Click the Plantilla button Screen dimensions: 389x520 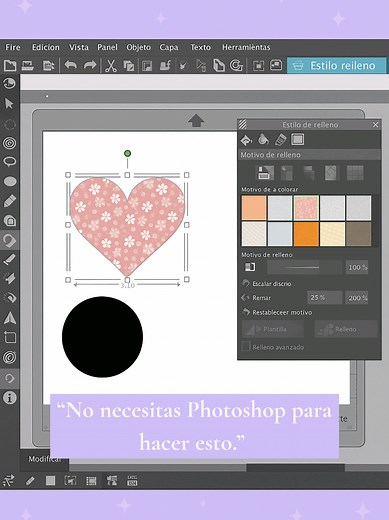click(x=273, y=329)
